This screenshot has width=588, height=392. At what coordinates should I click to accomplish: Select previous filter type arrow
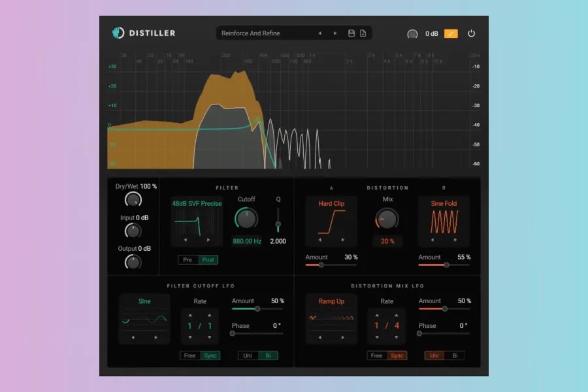coord(186,240)
